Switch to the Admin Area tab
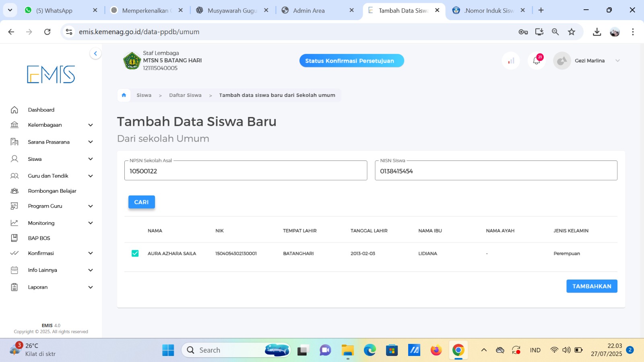The image size is (644, 362). point(309,10)
